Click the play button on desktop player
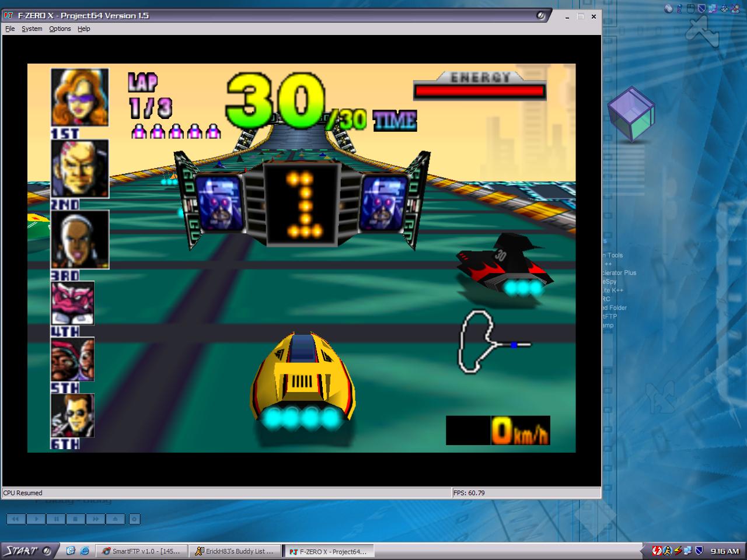The height and width of the screenshot is (560, 747). click(36, 519)
